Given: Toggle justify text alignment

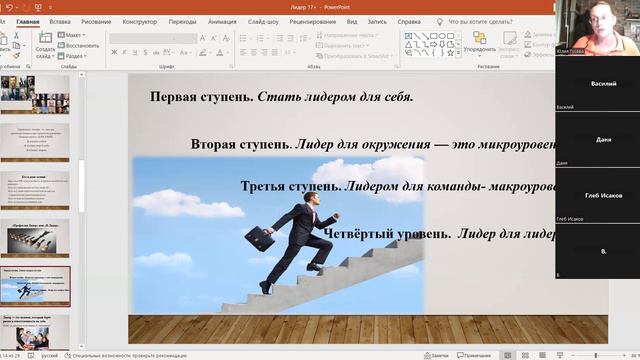Looking at the screenshot, I should 275,53.
